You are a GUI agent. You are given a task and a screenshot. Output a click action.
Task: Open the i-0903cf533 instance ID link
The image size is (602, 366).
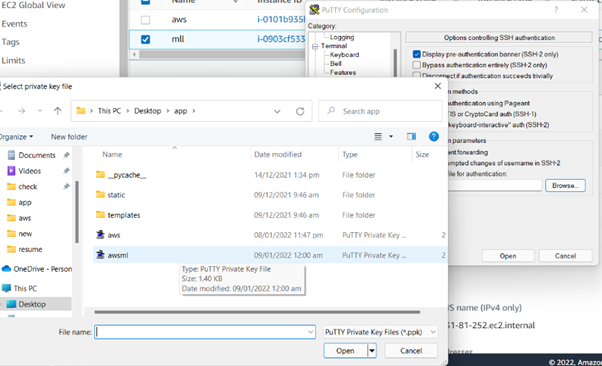point(281,39)
